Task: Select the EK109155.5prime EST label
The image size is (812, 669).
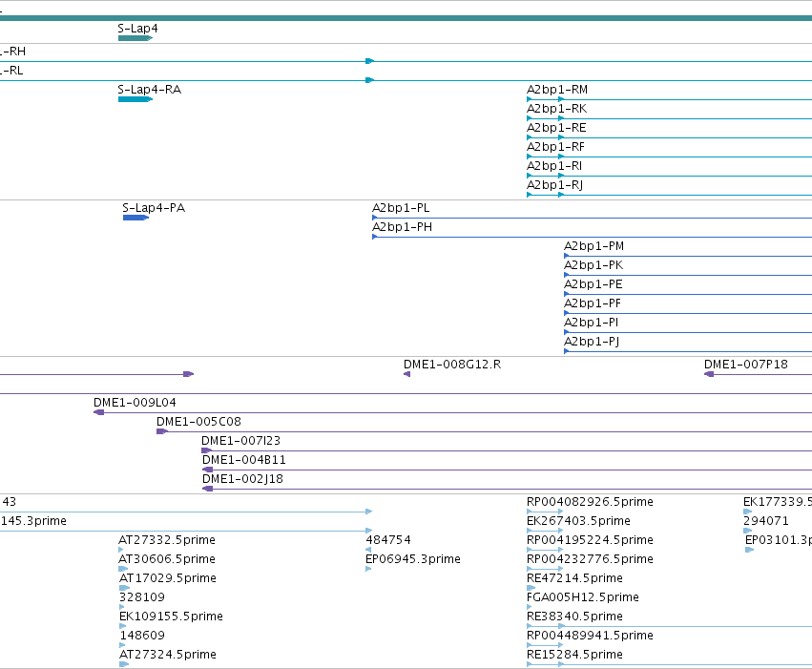Action: click(171, 617)
